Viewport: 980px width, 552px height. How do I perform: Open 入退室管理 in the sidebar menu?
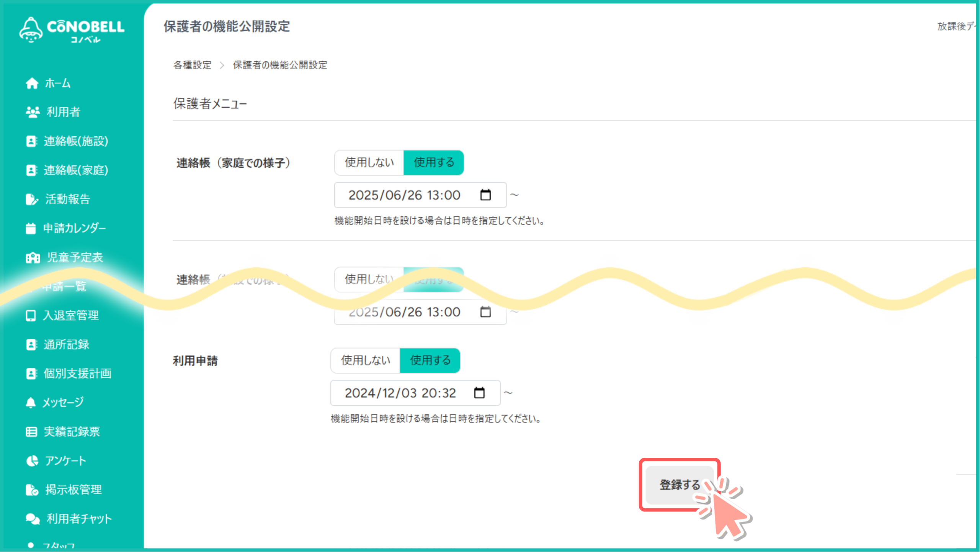(71, 316)
